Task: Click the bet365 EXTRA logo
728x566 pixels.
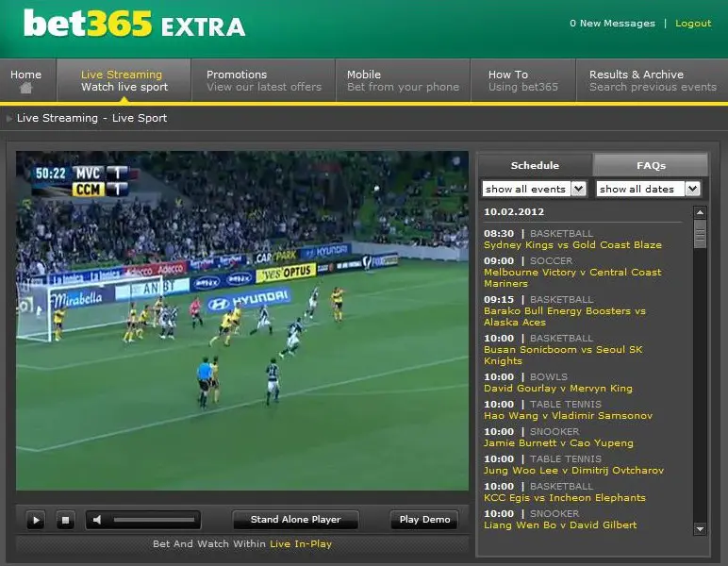Action: 134,24
